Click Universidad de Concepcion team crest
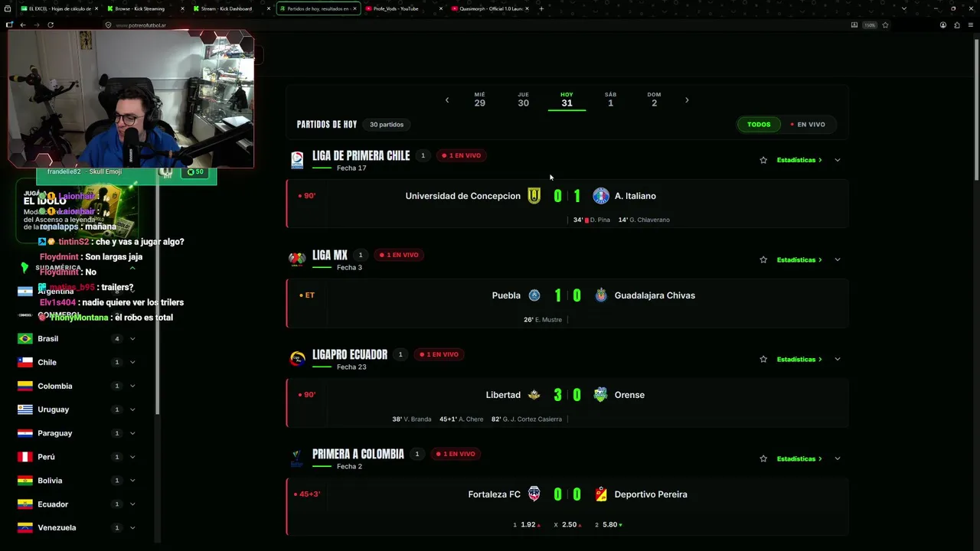This screenshot has width=980, height=551. click(x=534, y=196)
